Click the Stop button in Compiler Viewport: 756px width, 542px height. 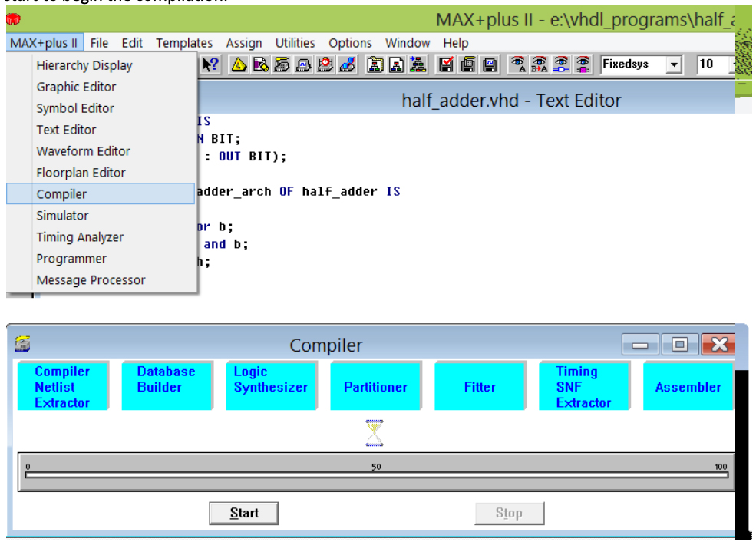510,513
